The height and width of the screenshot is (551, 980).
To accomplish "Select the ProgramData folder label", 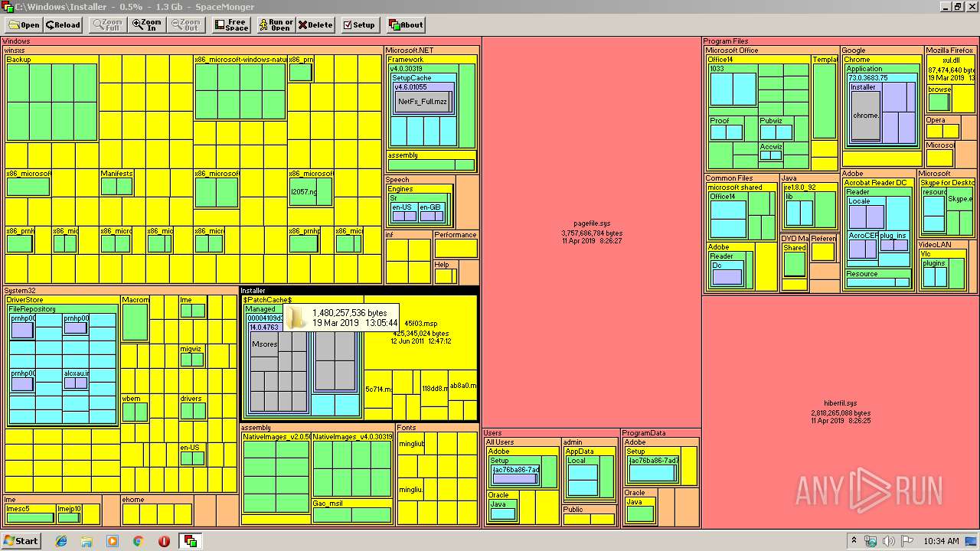I will pyautogui.click(x=644, y=433).
